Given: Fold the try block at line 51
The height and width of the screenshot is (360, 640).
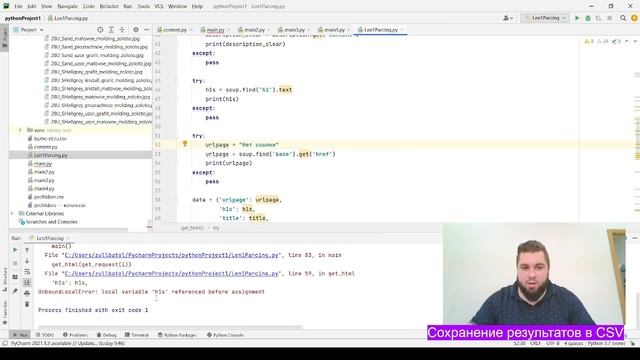Looking at the screenshot, I should coord(178,136).
